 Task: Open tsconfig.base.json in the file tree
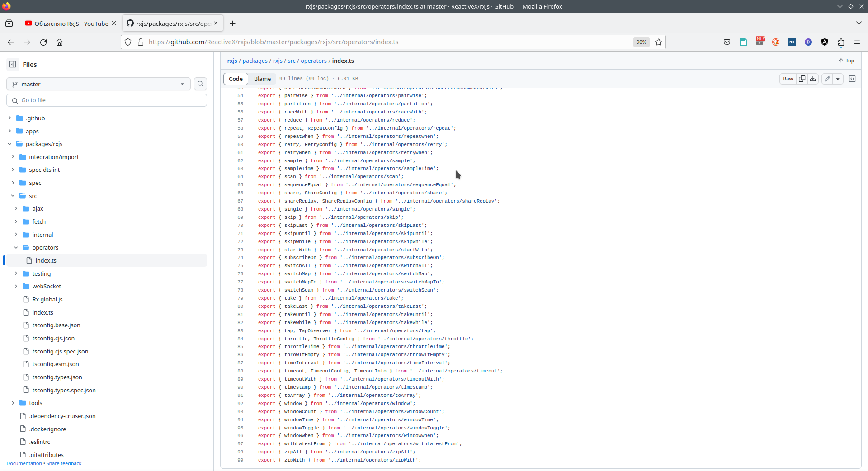click(56, 325)
